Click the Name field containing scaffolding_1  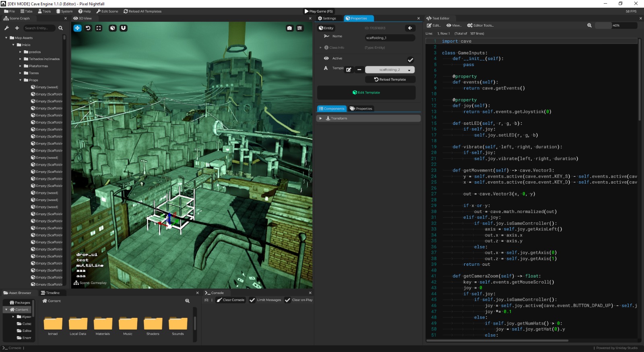390,38
